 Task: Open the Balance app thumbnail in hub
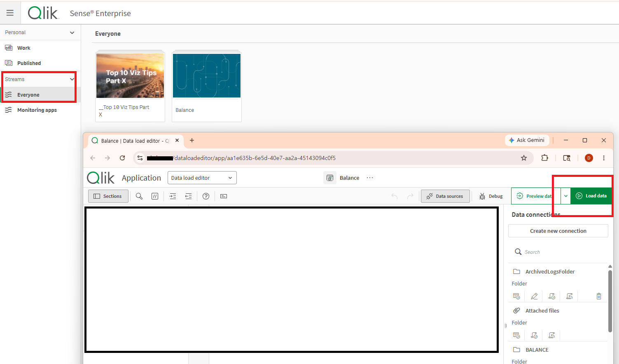(207, 76)
